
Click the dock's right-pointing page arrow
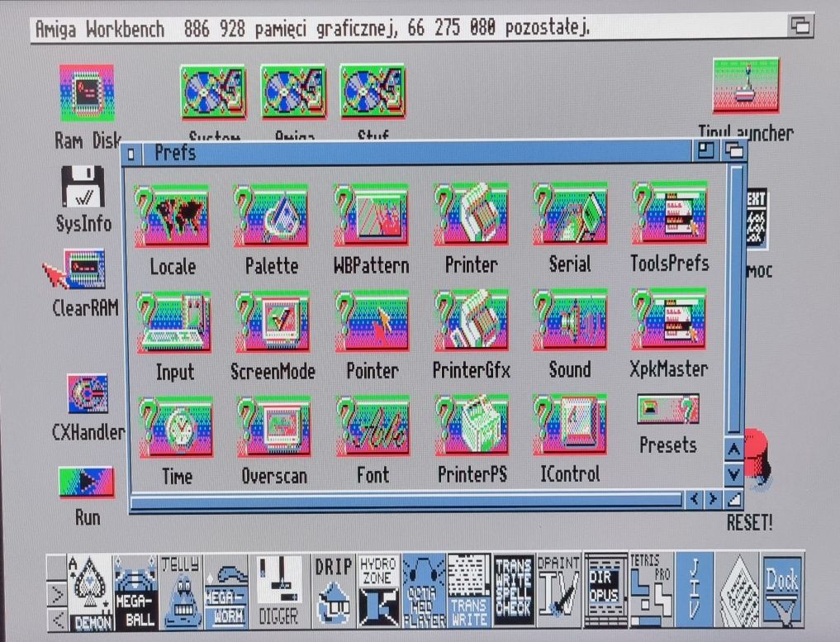click(56, 594)
